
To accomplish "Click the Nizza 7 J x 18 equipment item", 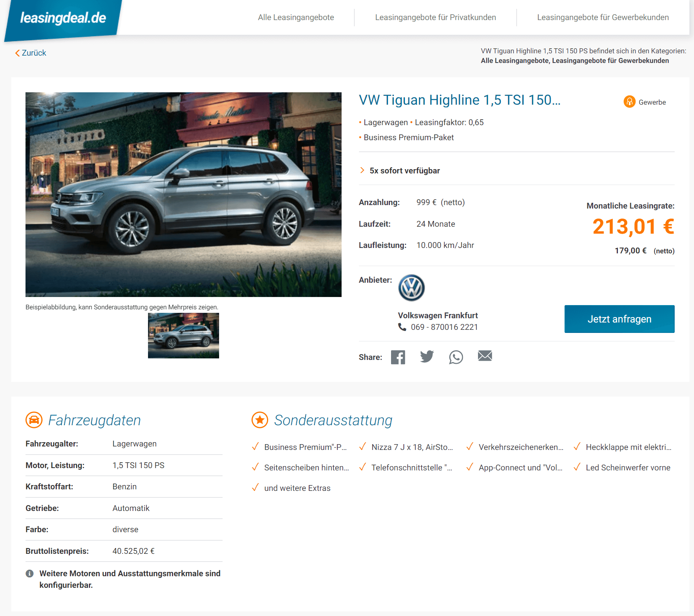I will pyautogui.click(x=412, y=447).
